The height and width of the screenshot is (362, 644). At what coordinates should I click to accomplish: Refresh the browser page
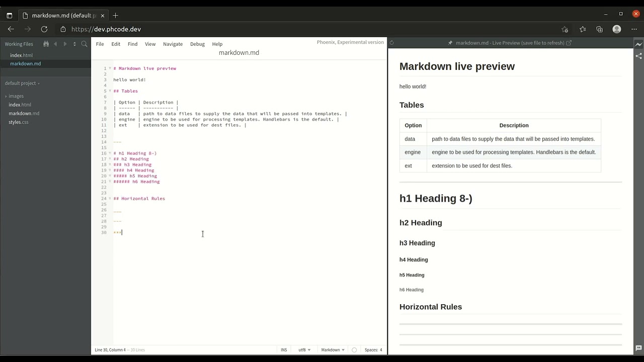click(44, 29)
